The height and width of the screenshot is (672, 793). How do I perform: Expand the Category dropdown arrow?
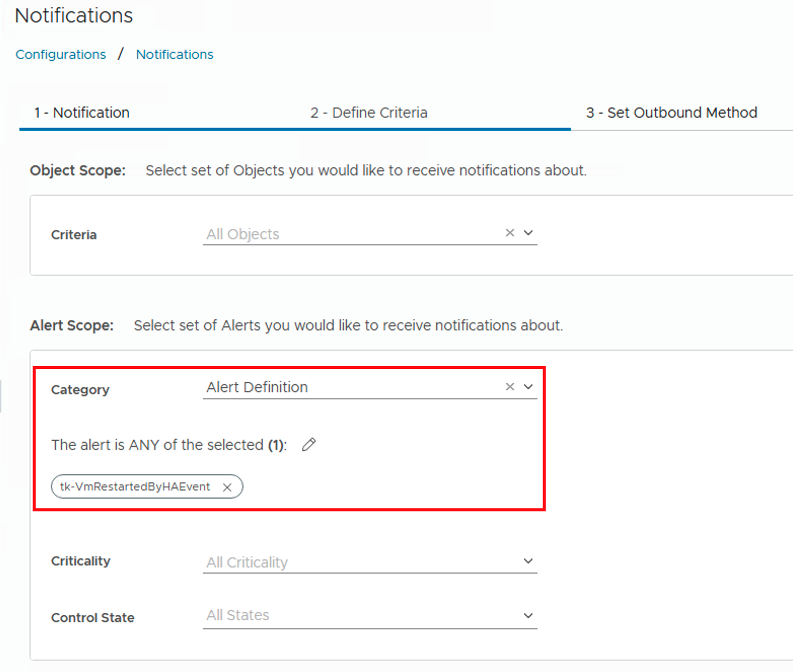[528, 387]
